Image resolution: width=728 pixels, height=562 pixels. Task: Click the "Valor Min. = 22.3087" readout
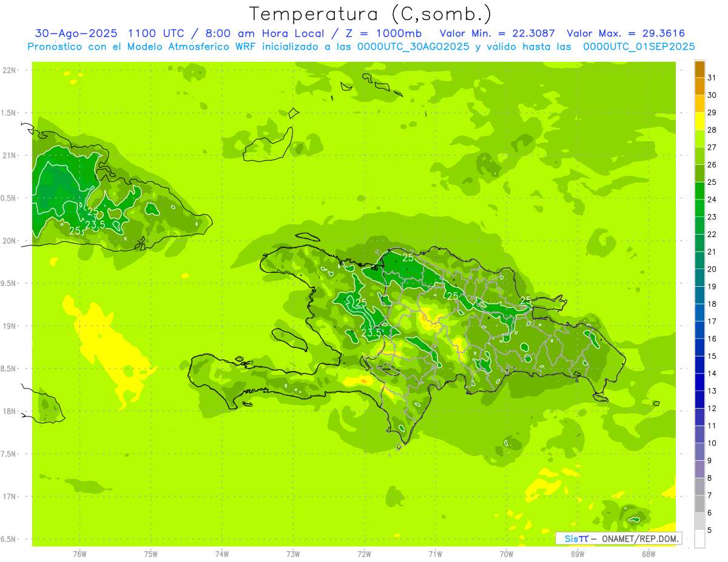[497, 33]
